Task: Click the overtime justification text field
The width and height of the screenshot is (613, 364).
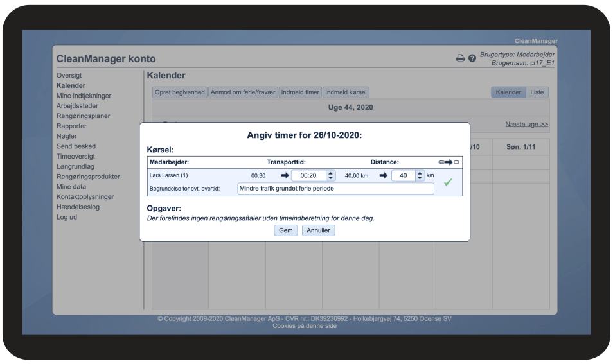Action: pyautogui.click(x=335, y=189)
